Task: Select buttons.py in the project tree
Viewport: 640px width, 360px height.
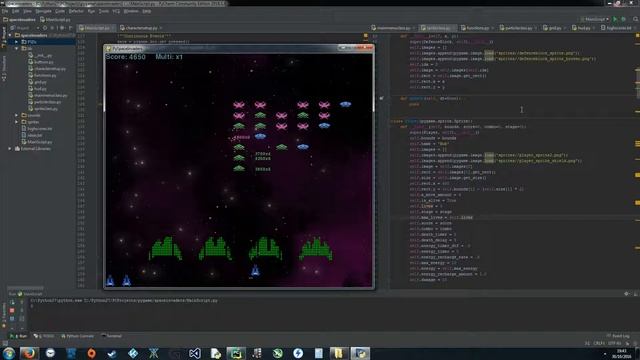Action: pos(43,62)
